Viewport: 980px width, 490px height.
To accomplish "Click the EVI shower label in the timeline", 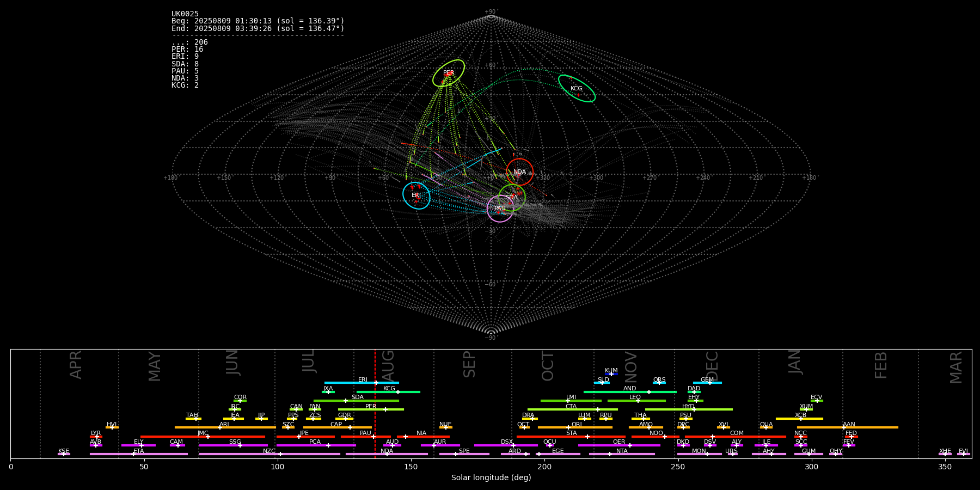I will click(x=964, y=451).
